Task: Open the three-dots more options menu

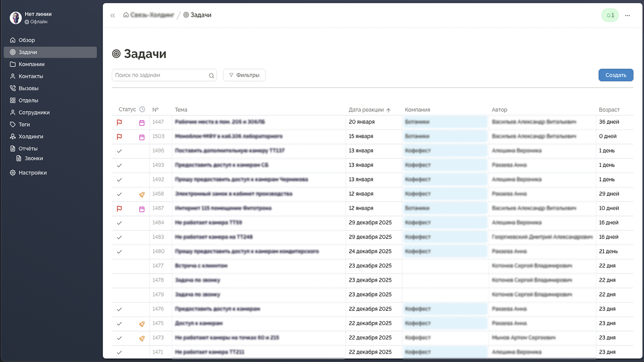Action: point(627,15)
